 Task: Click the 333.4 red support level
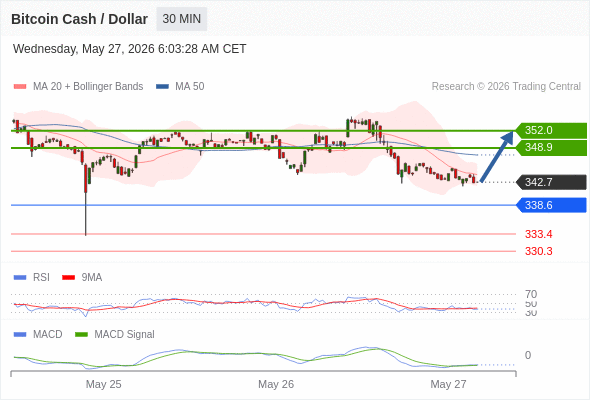[x=539, y=234]
